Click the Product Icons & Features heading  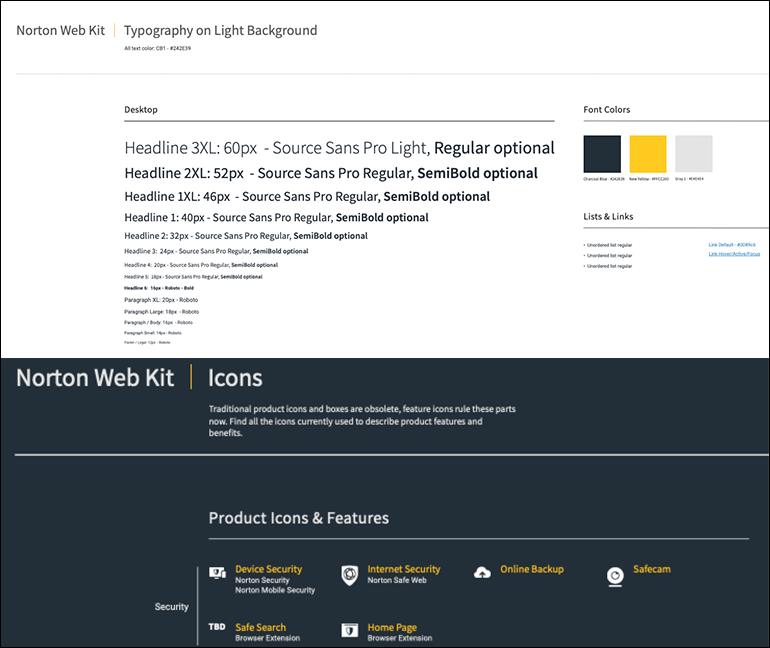pyautogui.click(x=299, y=518)
